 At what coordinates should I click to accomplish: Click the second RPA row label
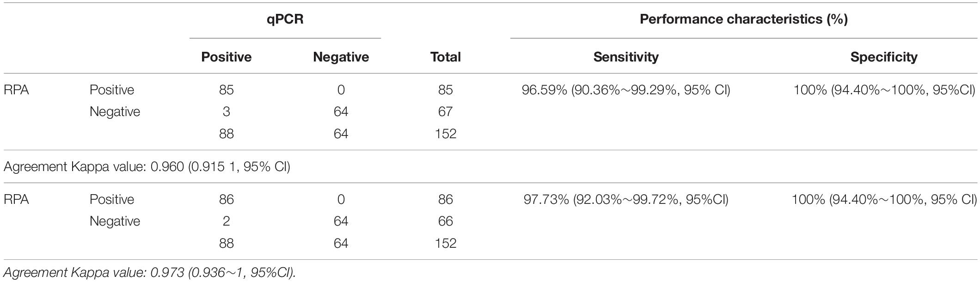[x=16, y=199]
